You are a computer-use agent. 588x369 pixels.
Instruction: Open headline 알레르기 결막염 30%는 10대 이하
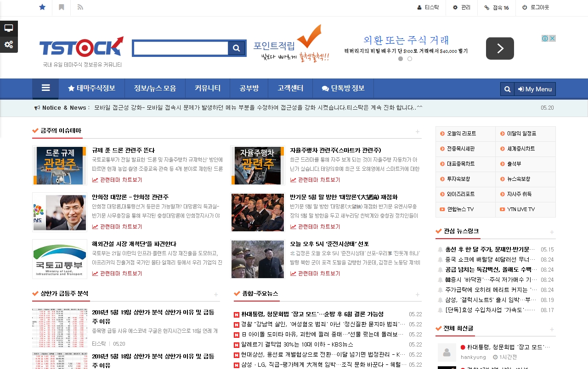point(297,345)
